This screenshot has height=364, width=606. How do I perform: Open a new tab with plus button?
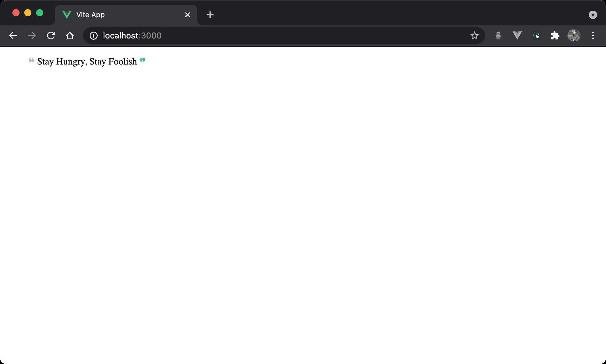[210, 15]
